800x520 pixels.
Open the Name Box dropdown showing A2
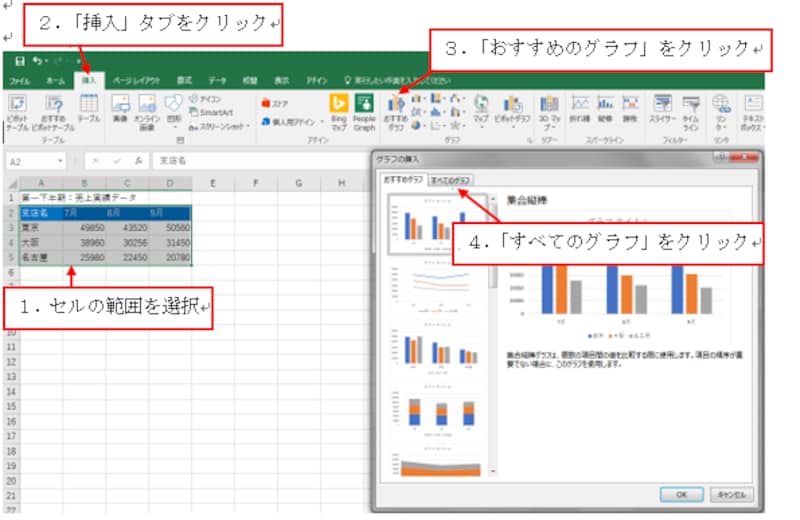[x=60, y=161]
